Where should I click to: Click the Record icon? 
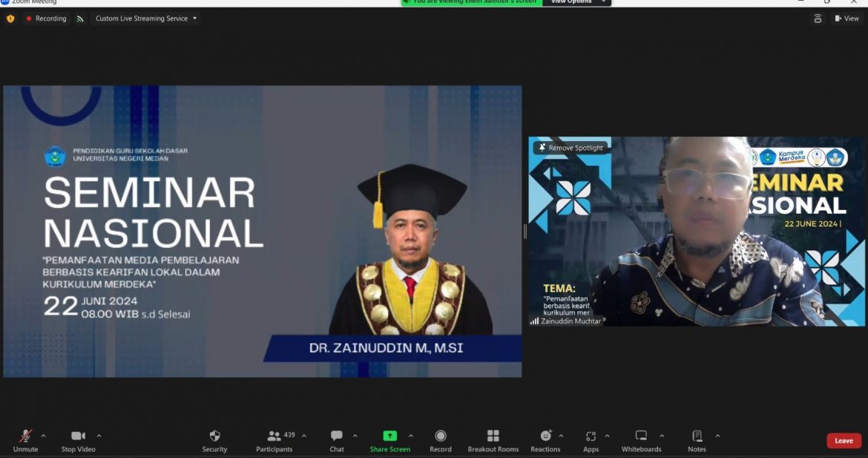pos(441,440)
